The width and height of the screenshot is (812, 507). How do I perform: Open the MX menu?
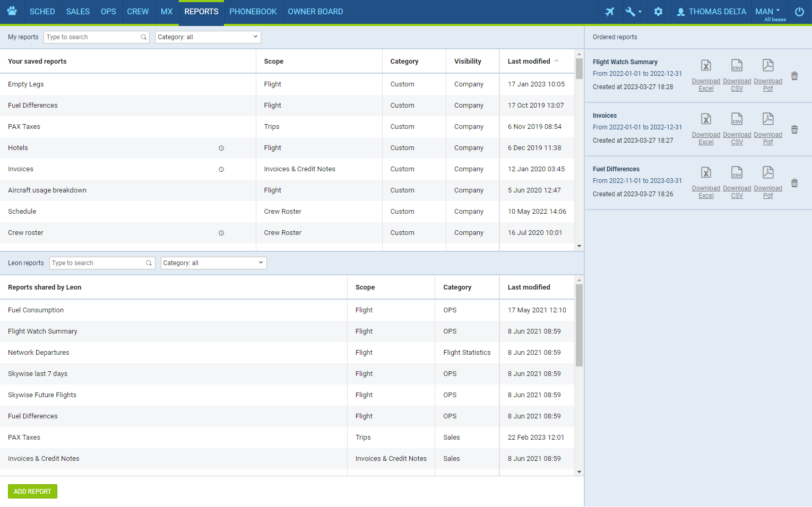167,12
